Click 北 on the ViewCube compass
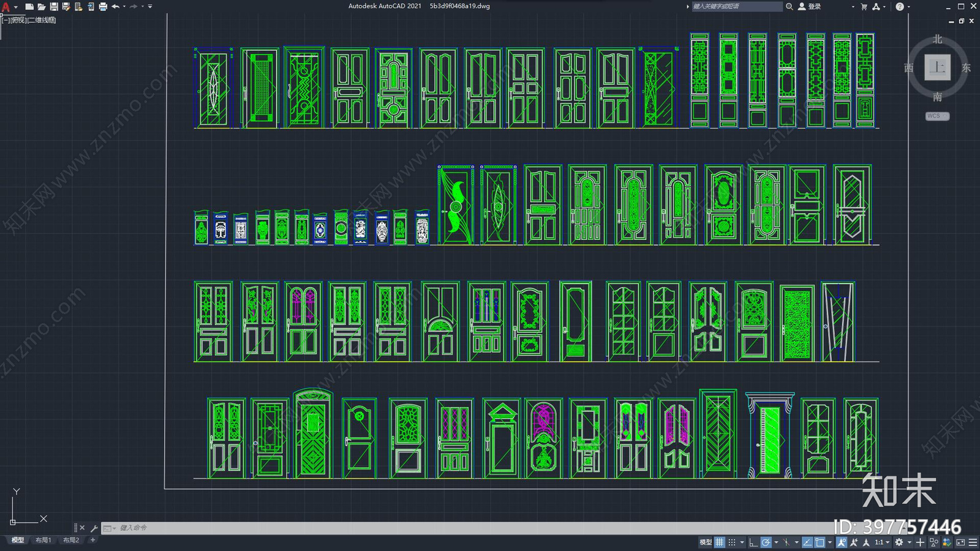 tap(937, 39)
